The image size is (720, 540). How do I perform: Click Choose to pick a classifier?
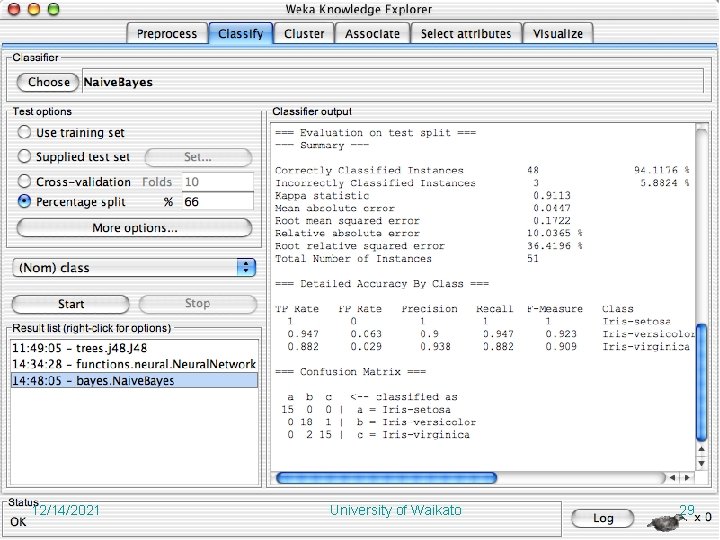click(x=48, y=82)
